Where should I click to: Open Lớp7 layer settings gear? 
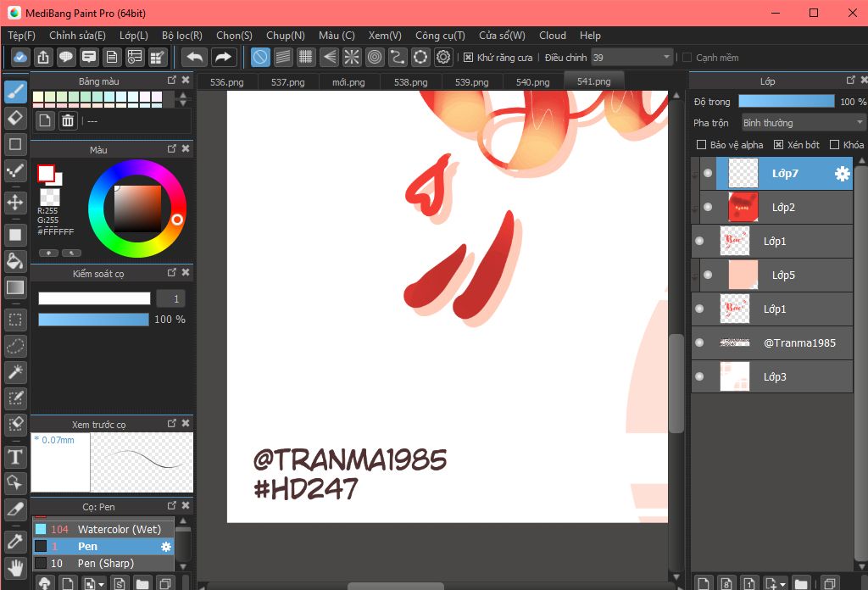842,174
